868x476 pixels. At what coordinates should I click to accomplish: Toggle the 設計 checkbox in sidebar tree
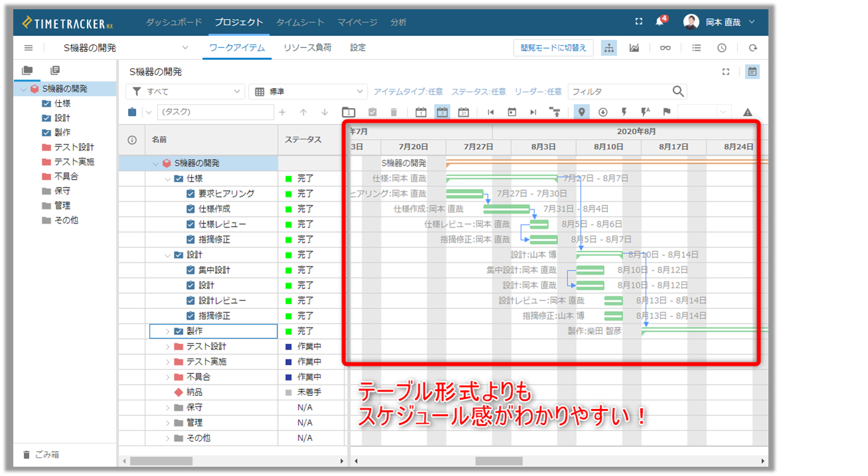[46, 118]
